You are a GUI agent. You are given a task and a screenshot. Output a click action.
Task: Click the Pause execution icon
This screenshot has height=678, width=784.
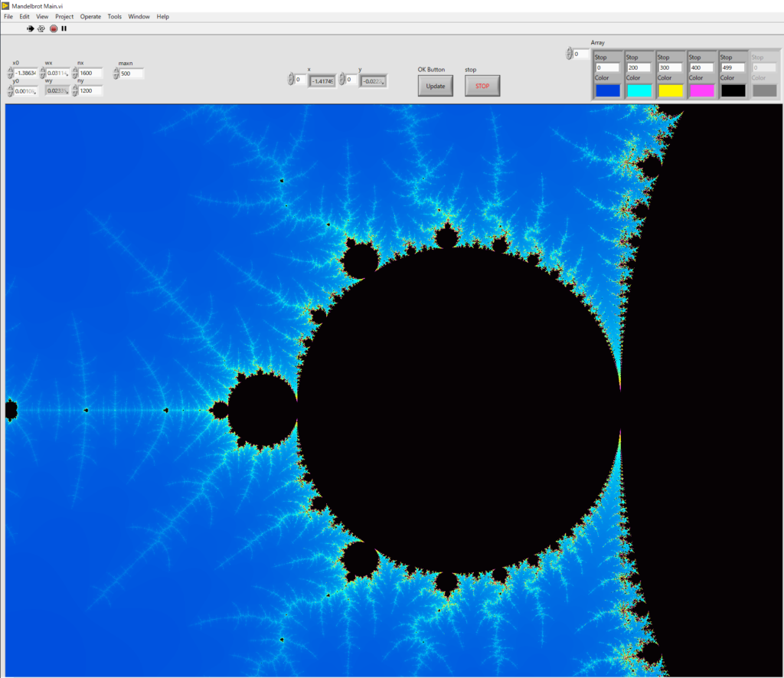tap(64, 28)
